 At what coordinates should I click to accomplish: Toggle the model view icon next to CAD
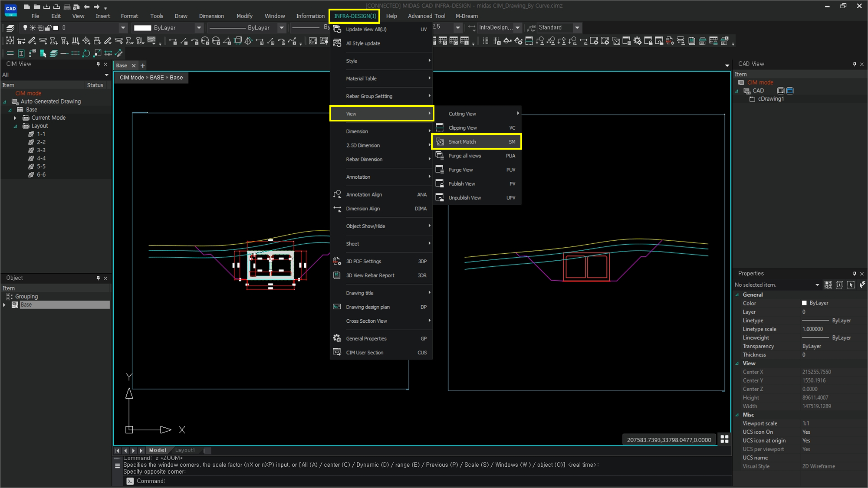click(x=780, y=91)
